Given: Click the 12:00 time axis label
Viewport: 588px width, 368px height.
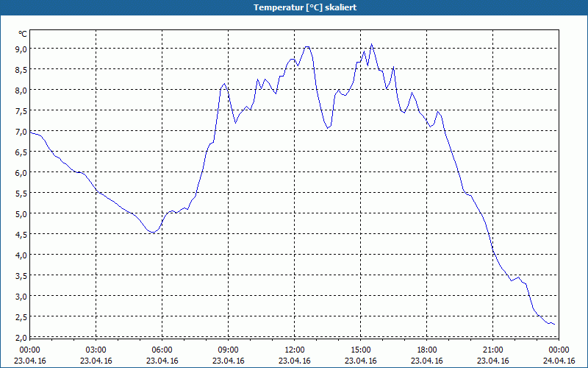Looking at the screenshot, I should click(295, 350).
